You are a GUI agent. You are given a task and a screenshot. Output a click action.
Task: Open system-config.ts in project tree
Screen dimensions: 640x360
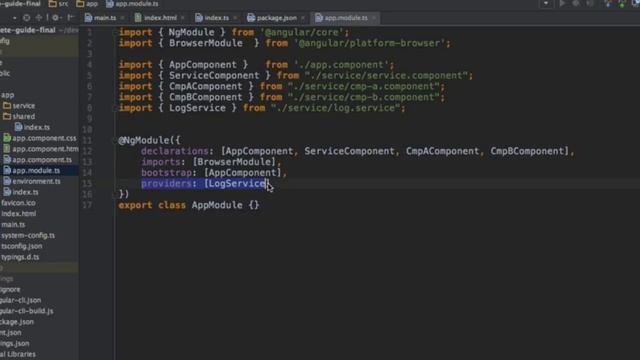coord(28,236)
